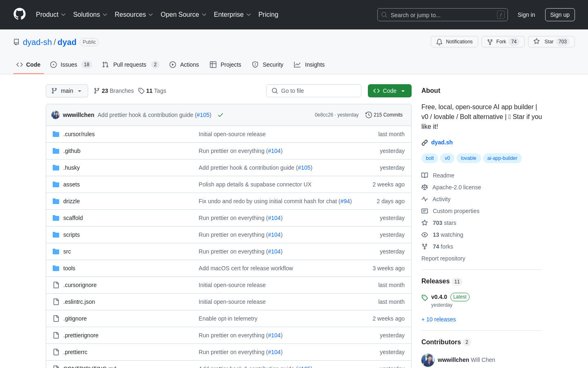The height and width of the screenshot is (368, 588).
Task: Switch to the Issues tab
Action: tap(71, 65)
